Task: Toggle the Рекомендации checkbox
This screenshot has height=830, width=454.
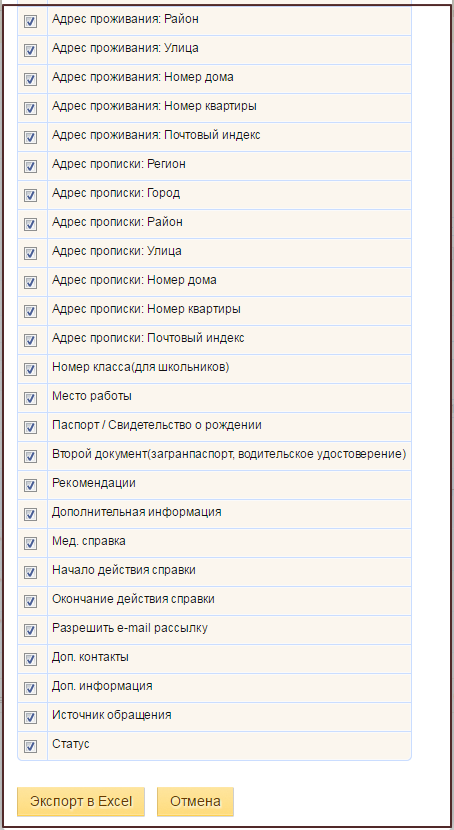Action: (x=31, y=485)
